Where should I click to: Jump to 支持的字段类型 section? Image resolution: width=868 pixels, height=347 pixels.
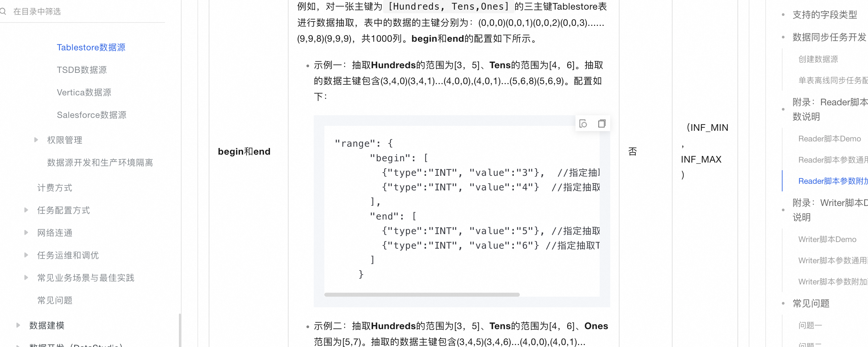(825, 15)
